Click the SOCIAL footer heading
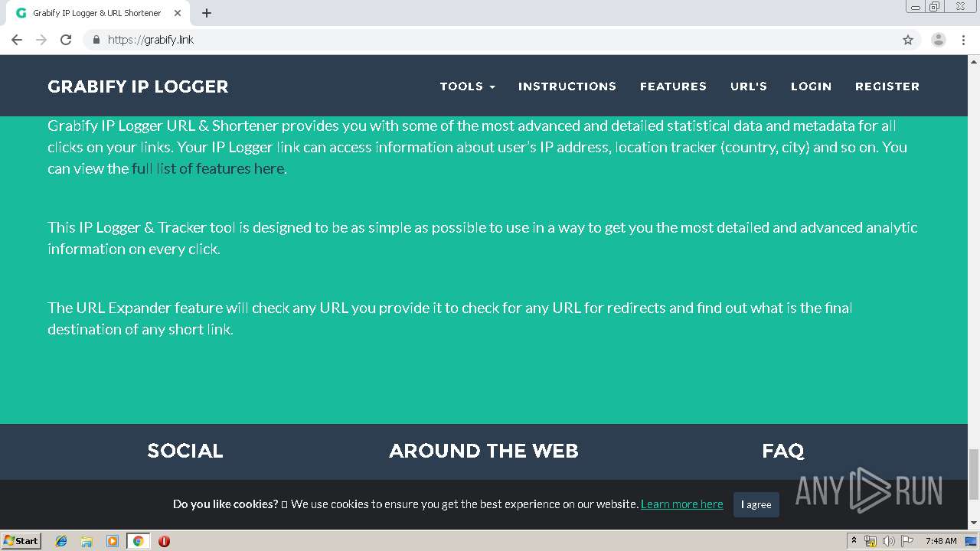Viewport: 980px width, 551px height. [x=185, y=451]
